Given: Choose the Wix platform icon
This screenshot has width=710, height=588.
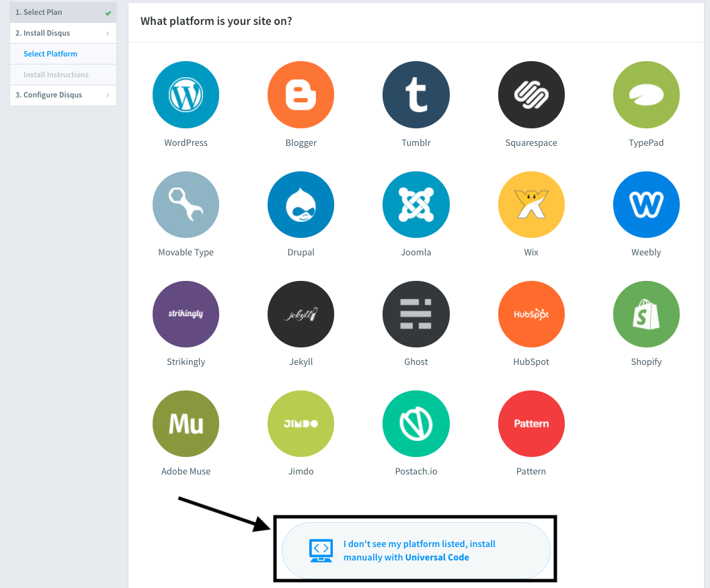Looking at the screenshot, I should pyautogui.click(x=531, y=204).
